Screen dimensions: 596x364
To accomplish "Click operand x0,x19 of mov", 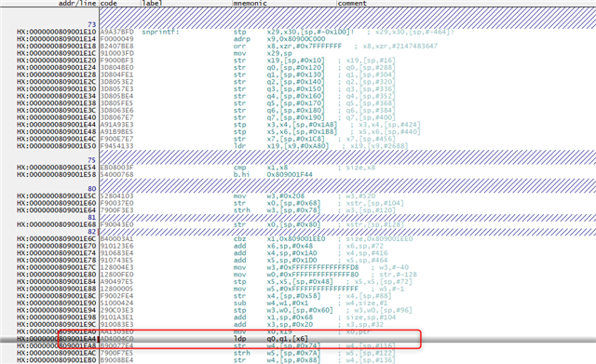I will (x=279, y=331).
